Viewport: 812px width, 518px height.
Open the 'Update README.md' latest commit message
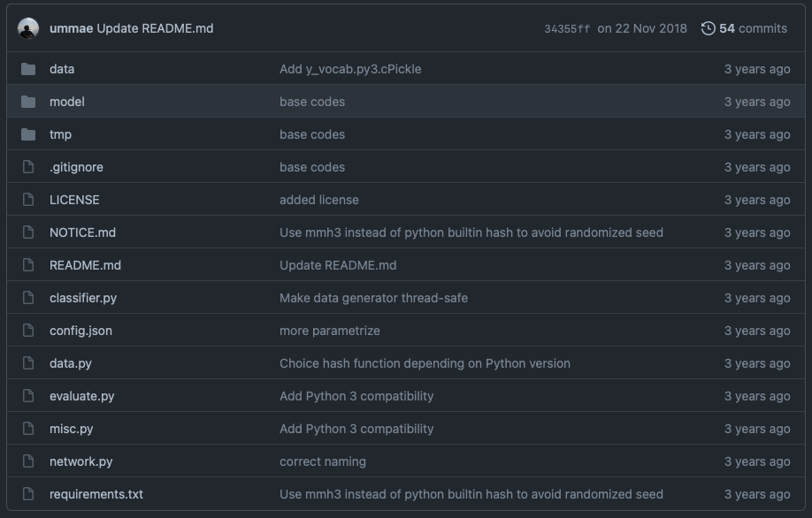pos(155,28)
